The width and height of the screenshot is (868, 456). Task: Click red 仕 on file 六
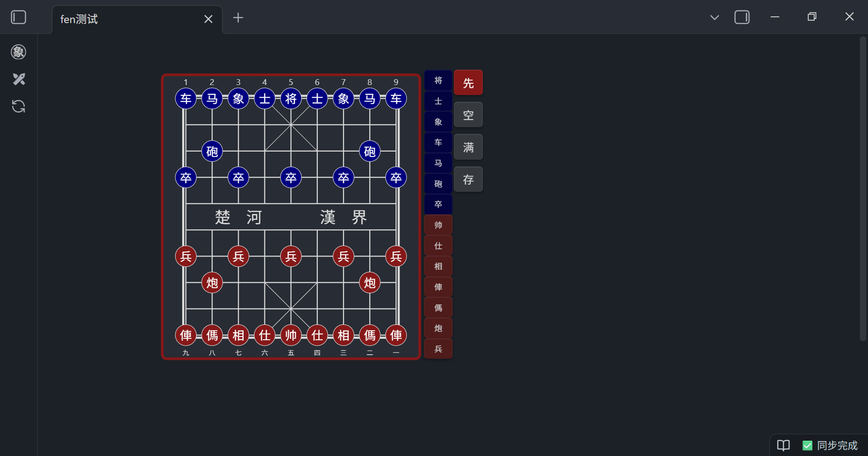click(264, 335)
